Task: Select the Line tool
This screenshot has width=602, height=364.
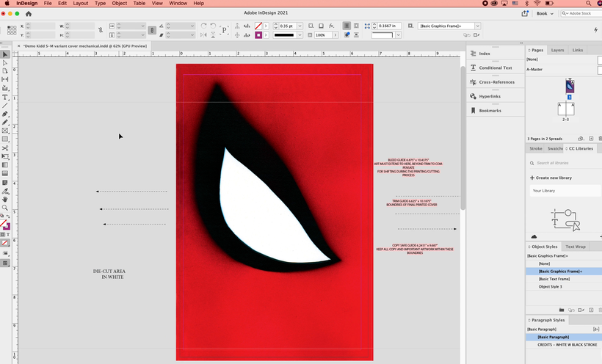Action: [x=5, y=106]
